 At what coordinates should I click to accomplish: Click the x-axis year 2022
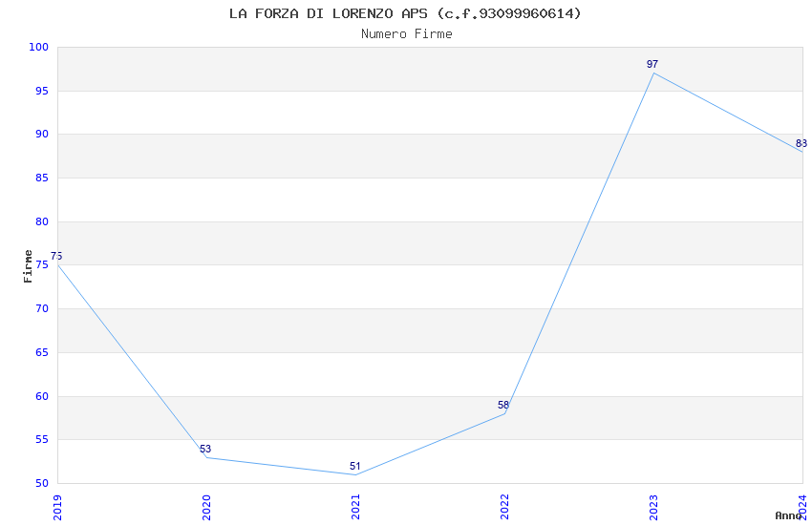coord(505,507)
